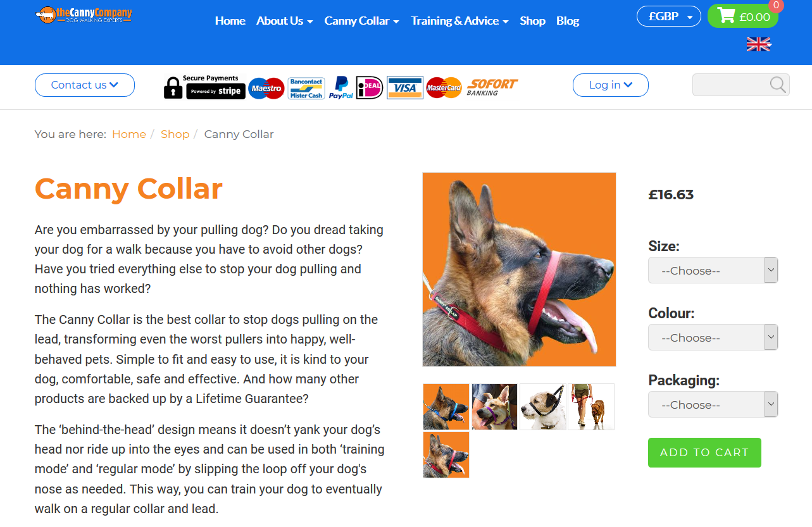Open the Packaging dropdown
812x527 pixels.
(713, 405)
